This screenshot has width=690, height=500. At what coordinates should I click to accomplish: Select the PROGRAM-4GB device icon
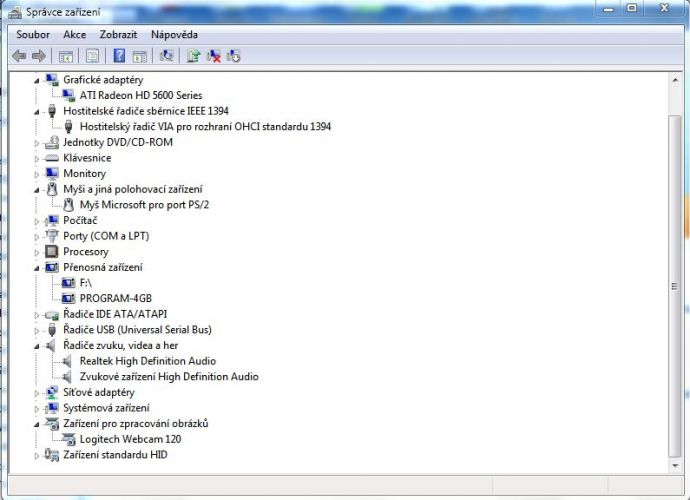pos(69,298)
